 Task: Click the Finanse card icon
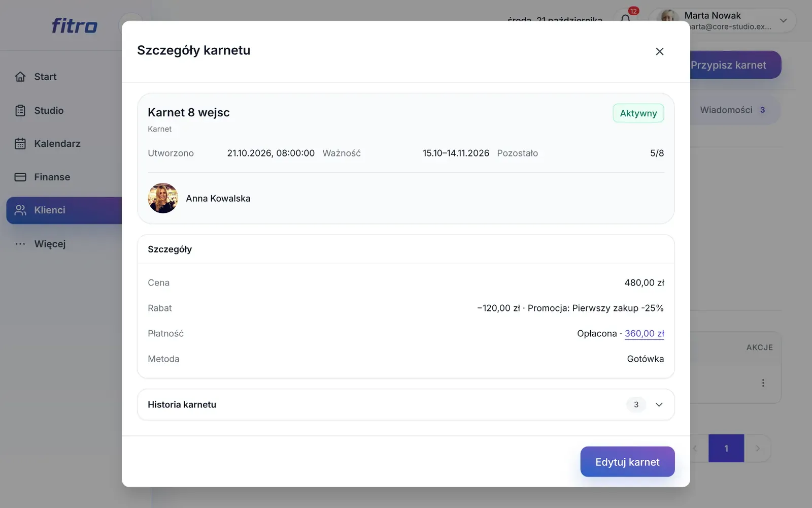coord(20,177)
